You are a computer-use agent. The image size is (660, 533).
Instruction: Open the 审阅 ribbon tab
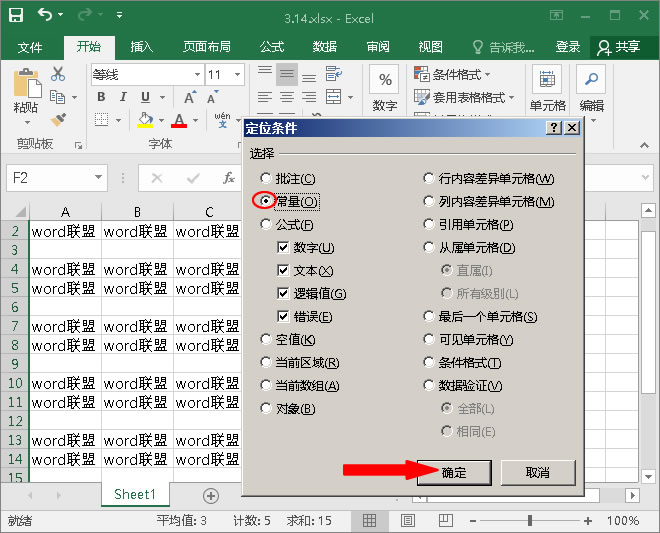tap(378, 47)
